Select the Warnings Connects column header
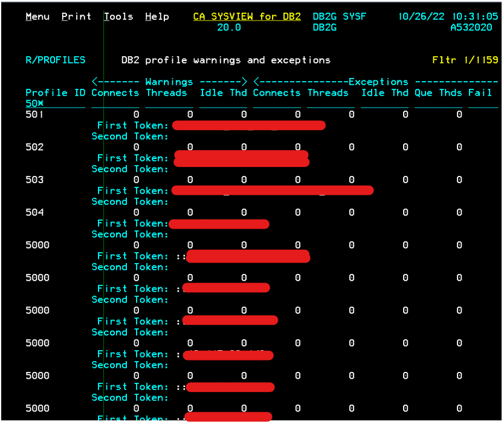This screenshot has width=504, height=424. [x=115, y=93]
